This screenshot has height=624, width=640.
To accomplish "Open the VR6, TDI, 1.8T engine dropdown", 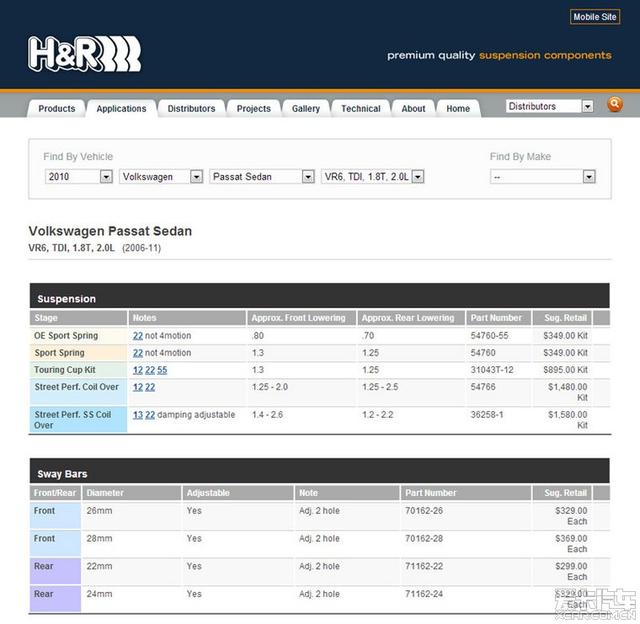I will (372, 177).
